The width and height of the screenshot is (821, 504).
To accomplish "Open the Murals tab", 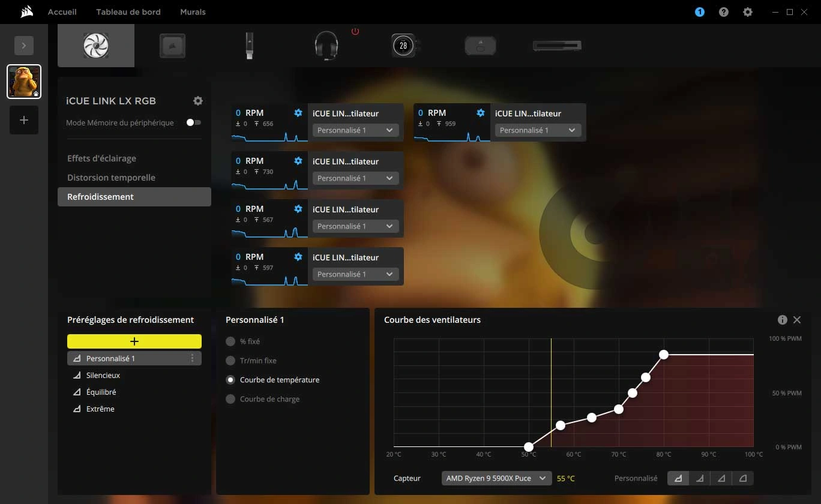I will pos(193,12).
